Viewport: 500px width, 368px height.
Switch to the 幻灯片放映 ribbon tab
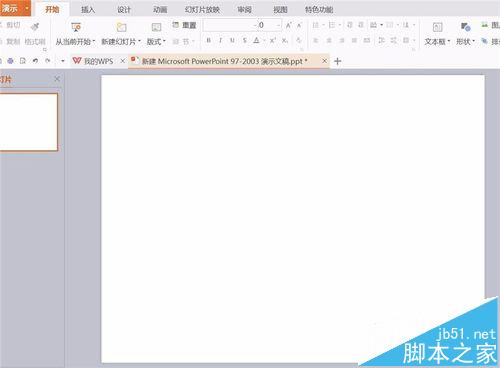tap(202, 9)
